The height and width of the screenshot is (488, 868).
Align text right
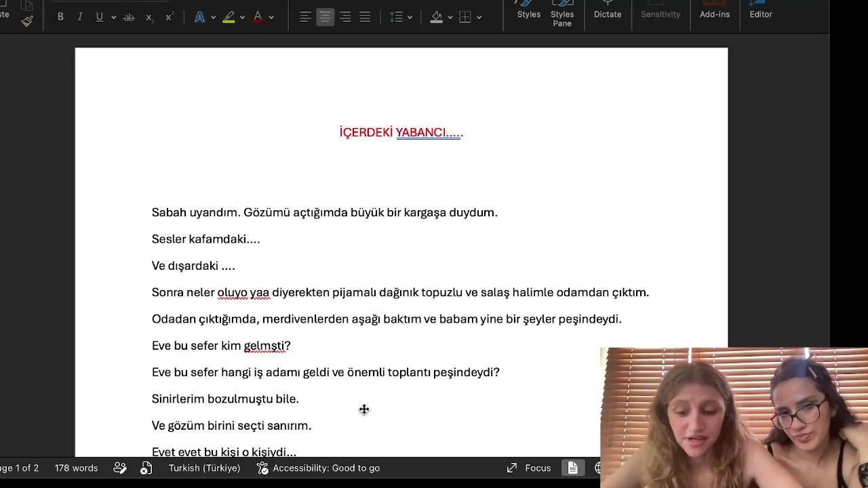(345, 17)
